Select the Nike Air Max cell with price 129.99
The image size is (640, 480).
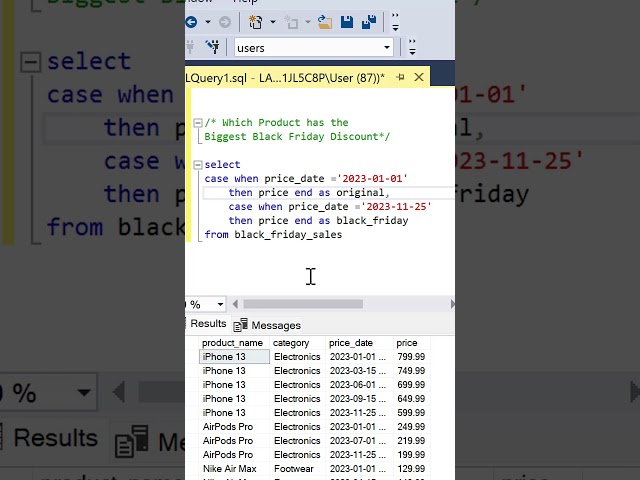point(234,469)
